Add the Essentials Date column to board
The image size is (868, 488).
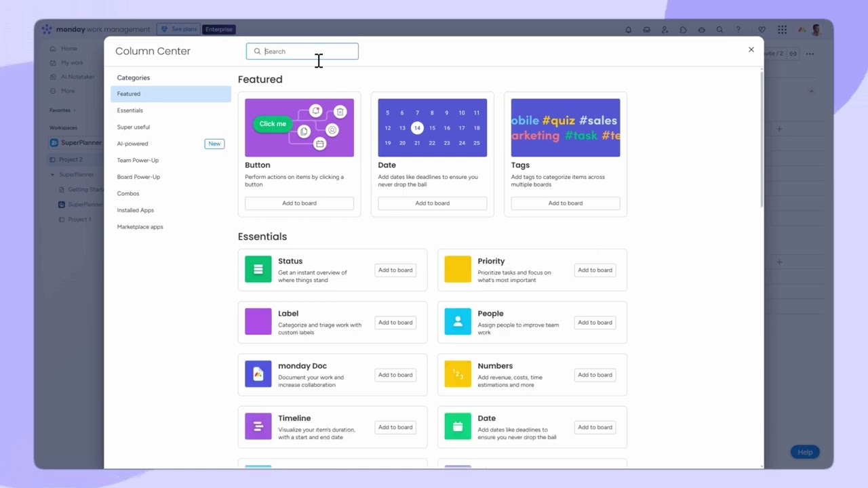(x=595, y=427)
